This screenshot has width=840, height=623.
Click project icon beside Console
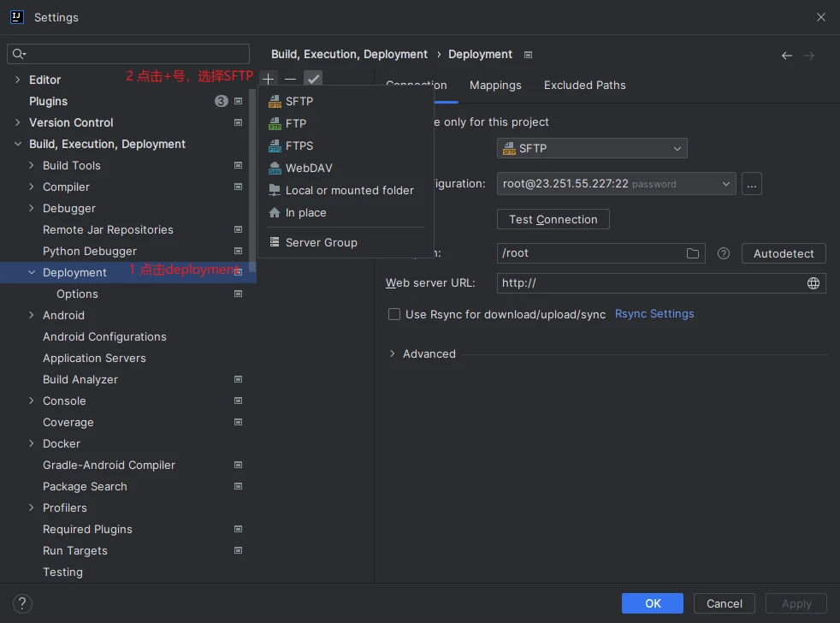[x=239, y=400]
